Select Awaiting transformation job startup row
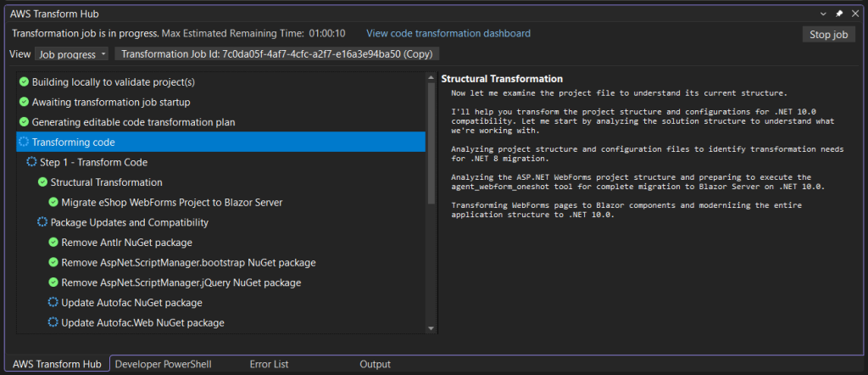 pyautogui.click(x=221, y=102)
